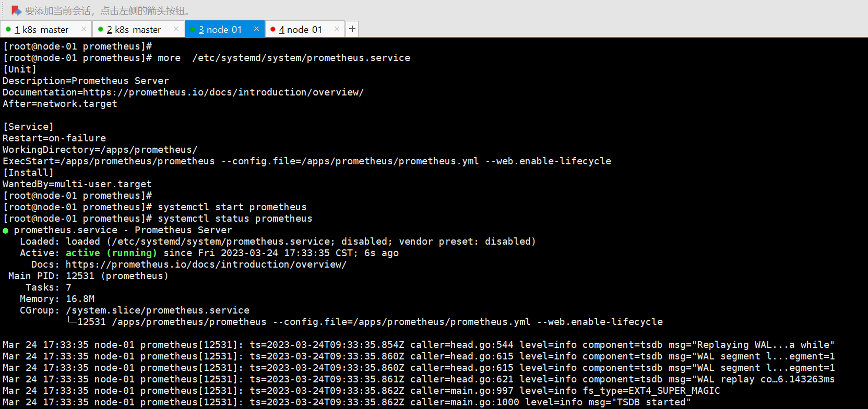Screen dimensions: 868x409
Task: Click the green 'active (running)' text
Action: coord(111,253)
